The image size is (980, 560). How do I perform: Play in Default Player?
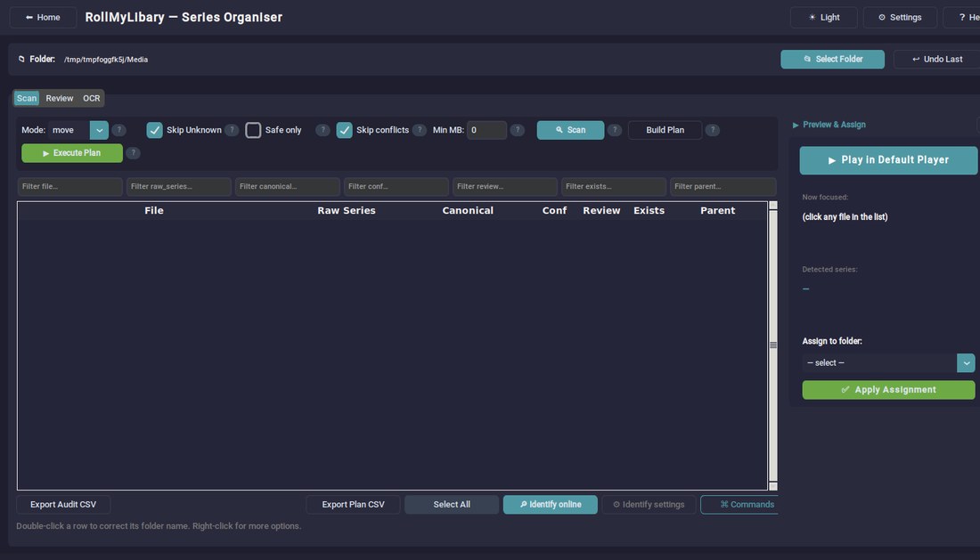point(888,160)
